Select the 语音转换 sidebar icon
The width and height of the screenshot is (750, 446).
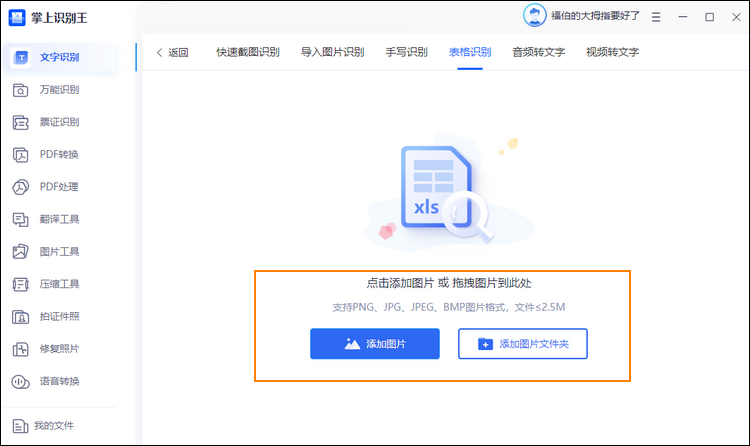coord(20,381)
